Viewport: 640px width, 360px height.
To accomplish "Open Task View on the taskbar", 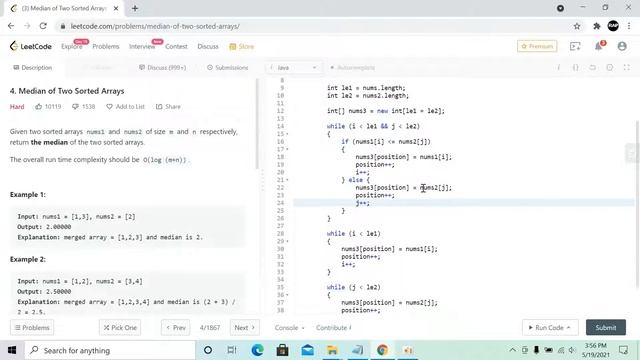I will tap(231, 350).
